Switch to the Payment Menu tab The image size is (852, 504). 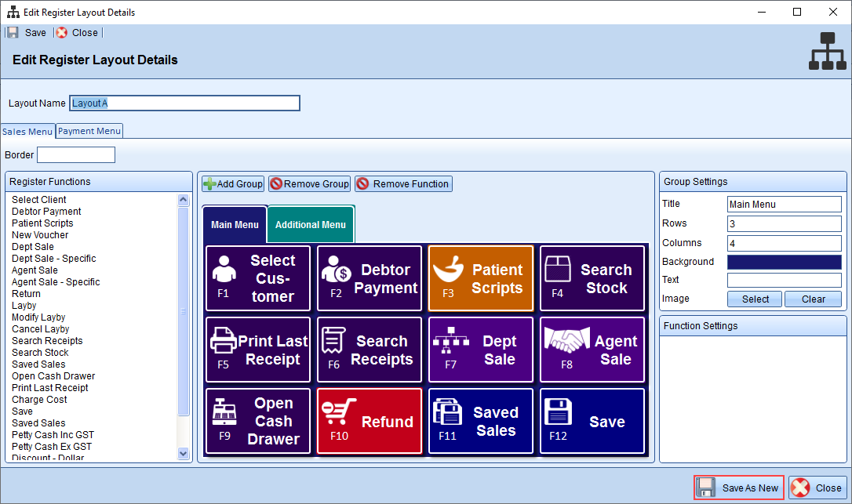tap(89, 130)
